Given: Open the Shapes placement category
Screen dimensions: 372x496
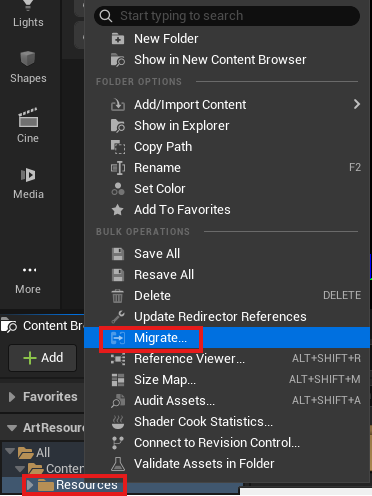Looking at the screenshot, I should pyautogui.click(x=28, y=68).
